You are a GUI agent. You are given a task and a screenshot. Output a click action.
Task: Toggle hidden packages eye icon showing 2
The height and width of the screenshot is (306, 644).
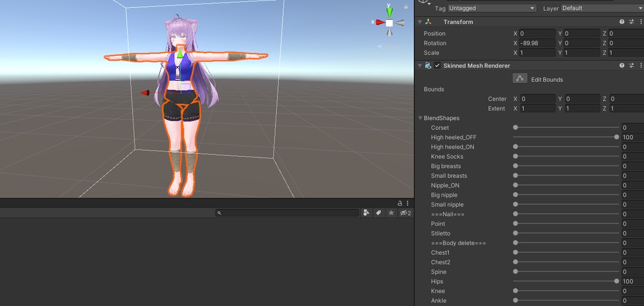coord(406,213)
